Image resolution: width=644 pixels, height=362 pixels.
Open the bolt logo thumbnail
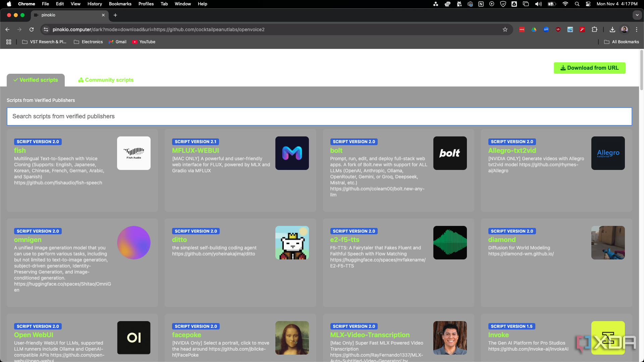tap(450, 153)
